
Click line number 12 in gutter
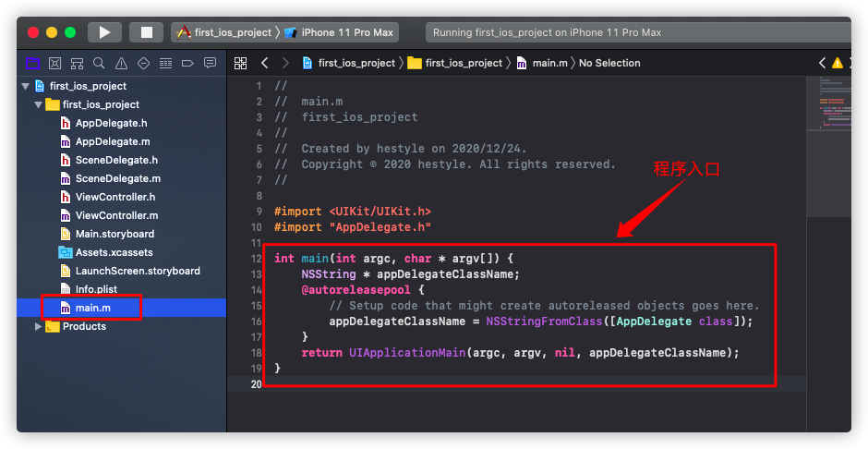(256, 259)
